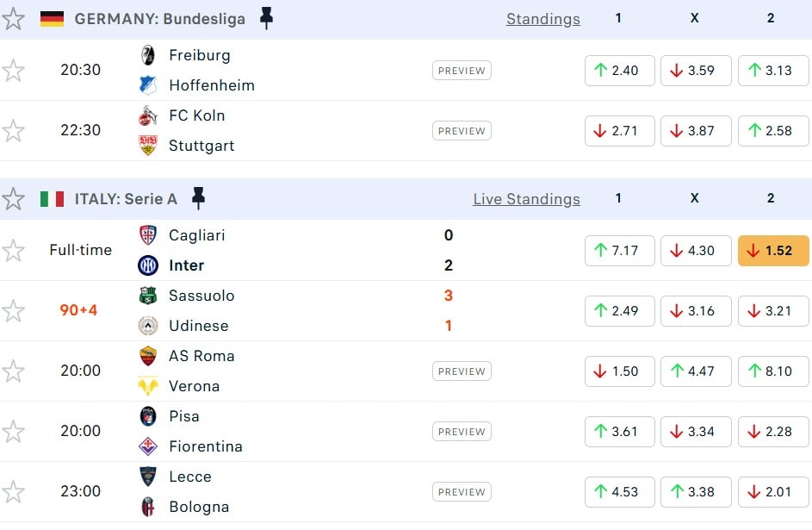Image resolution: width=812 pixels, height=530 pixels.
Task: Pick the 3.87 draw odds for Koln–Stuttgart
Action: point(696,131)
